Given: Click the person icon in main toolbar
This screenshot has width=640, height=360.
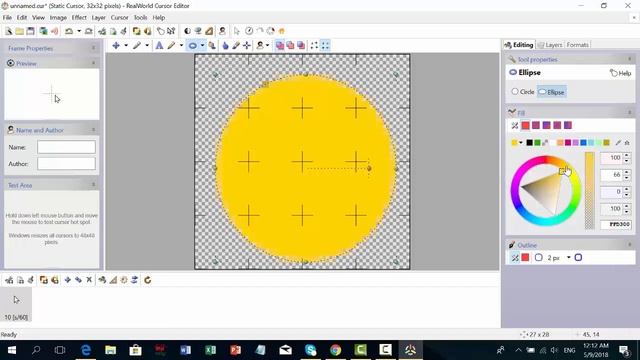Looking at the screenshot, I should [222, 31].
